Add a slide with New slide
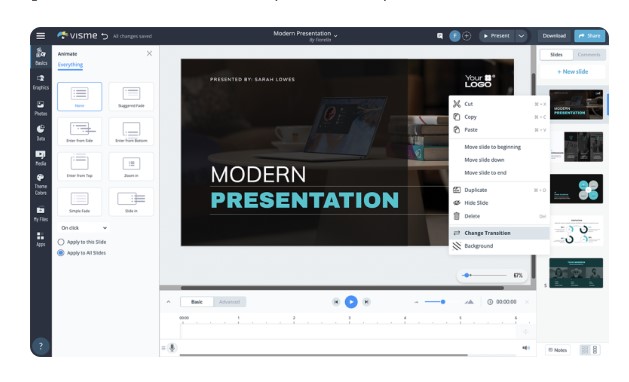This screenshot has width=629, height=382. coord(572,72)
